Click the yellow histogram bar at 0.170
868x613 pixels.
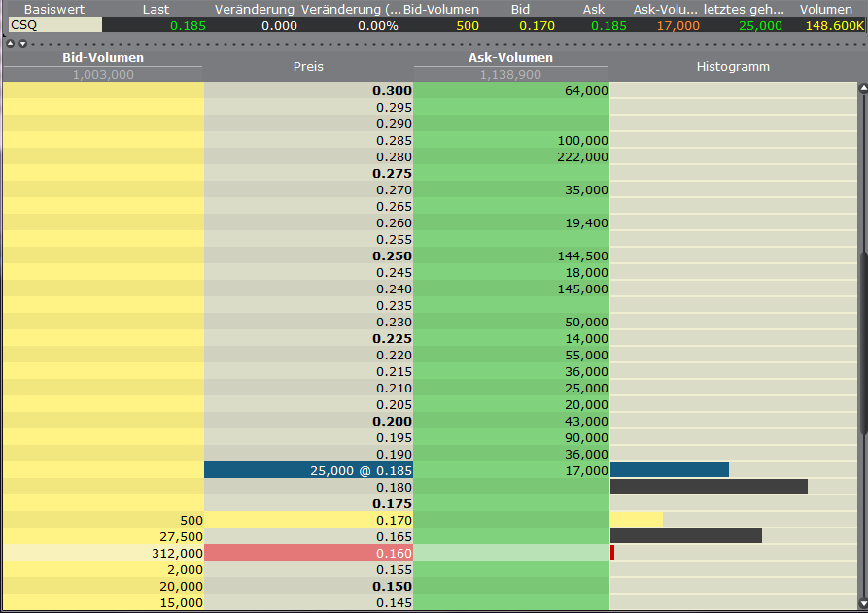(637, 520)
